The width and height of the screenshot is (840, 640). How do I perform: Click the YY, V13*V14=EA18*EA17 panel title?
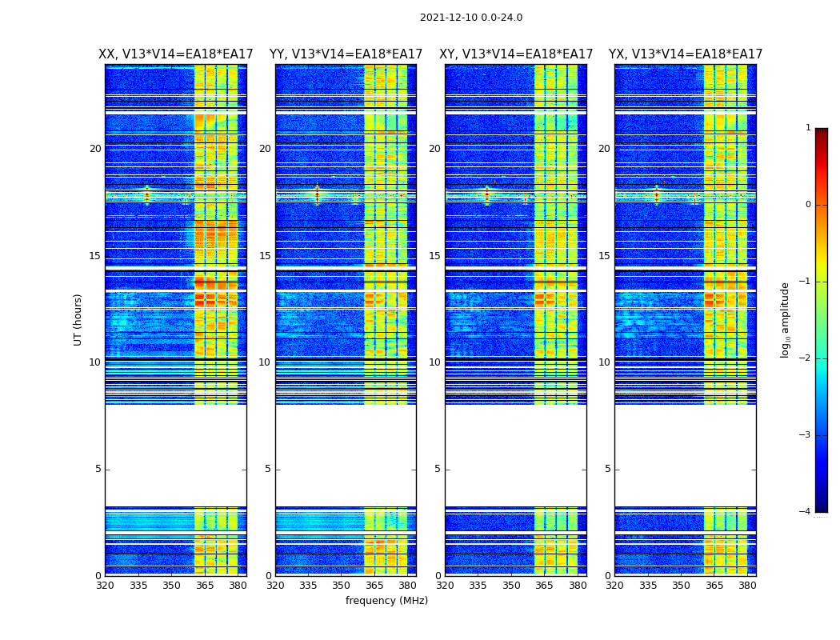(346, 54)
